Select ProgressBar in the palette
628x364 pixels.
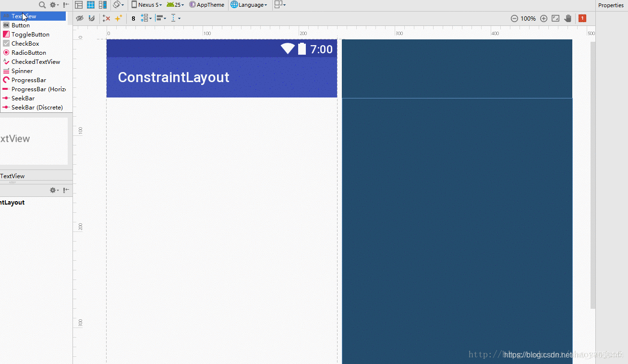click(x=33, y=80)
